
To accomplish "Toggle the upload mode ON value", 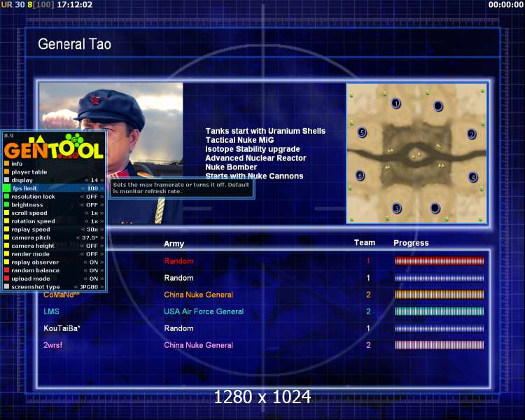I will click(94, 279).
